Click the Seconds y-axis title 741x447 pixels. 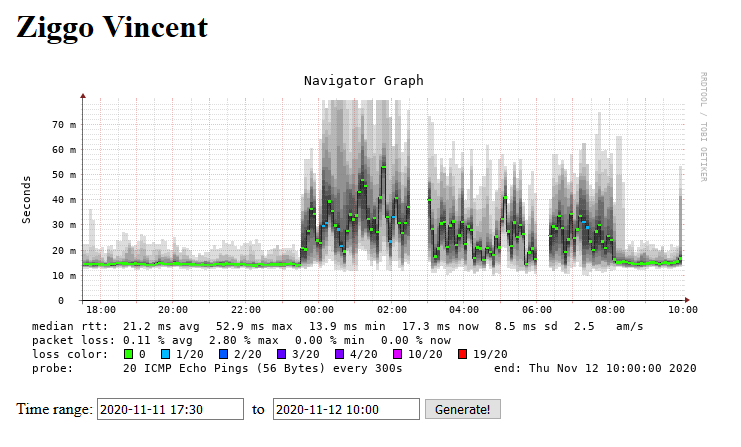point(26,199)
